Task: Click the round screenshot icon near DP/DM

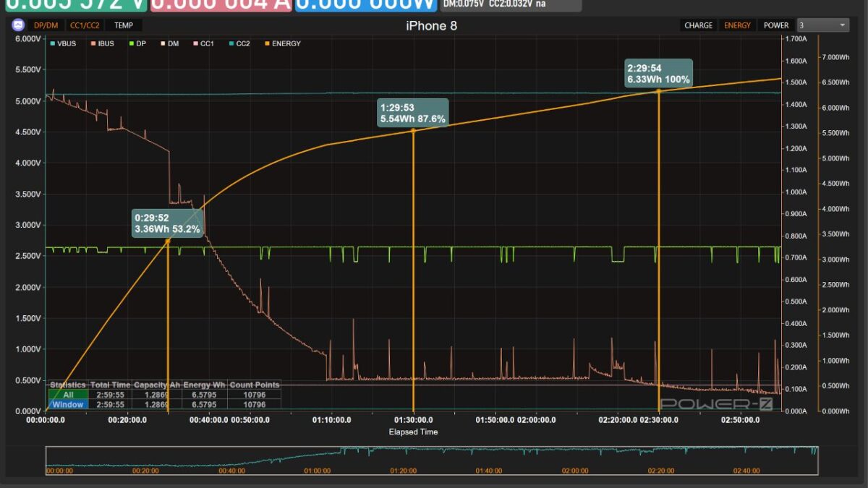Action: pyautogui.click(x=18, y=25)
